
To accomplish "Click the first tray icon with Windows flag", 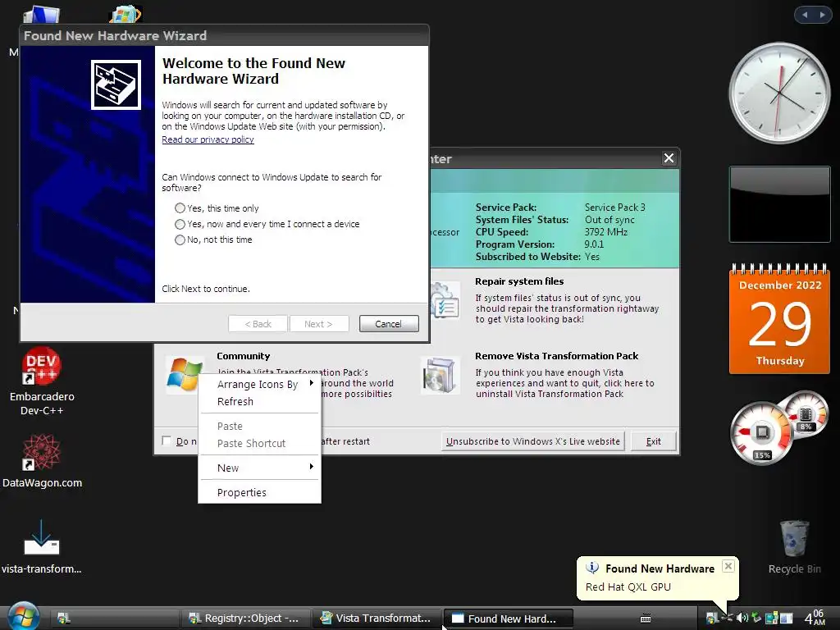I will (x=712, y=619).
